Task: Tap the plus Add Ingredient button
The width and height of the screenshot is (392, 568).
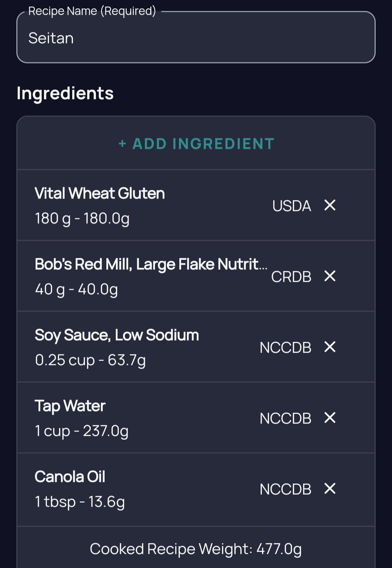Action: [x=196, y=144]
